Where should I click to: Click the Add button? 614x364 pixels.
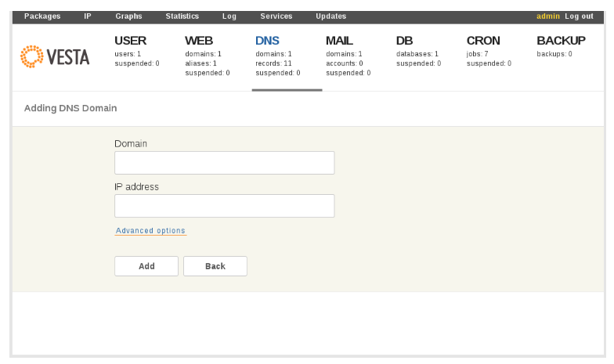click(x=146, y=266)
